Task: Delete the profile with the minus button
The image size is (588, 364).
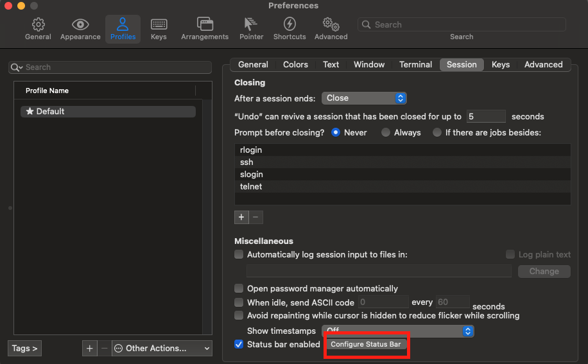Action: [x=104, y=348]
